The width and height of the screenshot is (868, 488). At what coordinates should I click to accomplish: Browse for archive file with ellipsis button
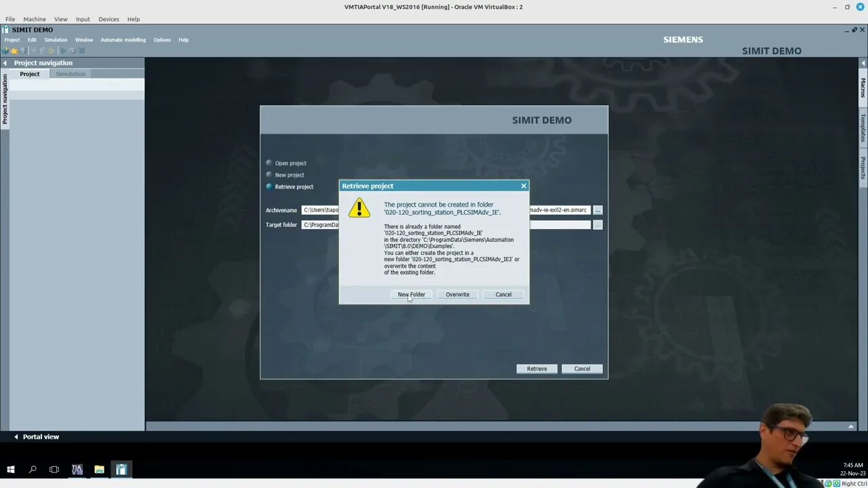tap(597, 210)
